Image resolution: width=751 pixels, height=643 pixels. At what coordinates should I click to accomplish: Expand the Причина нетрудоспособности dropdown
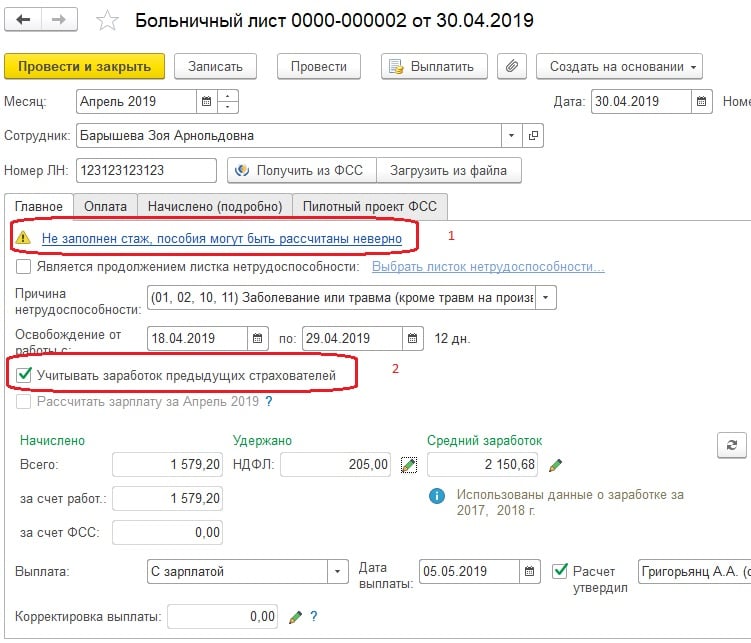point(545,298)
